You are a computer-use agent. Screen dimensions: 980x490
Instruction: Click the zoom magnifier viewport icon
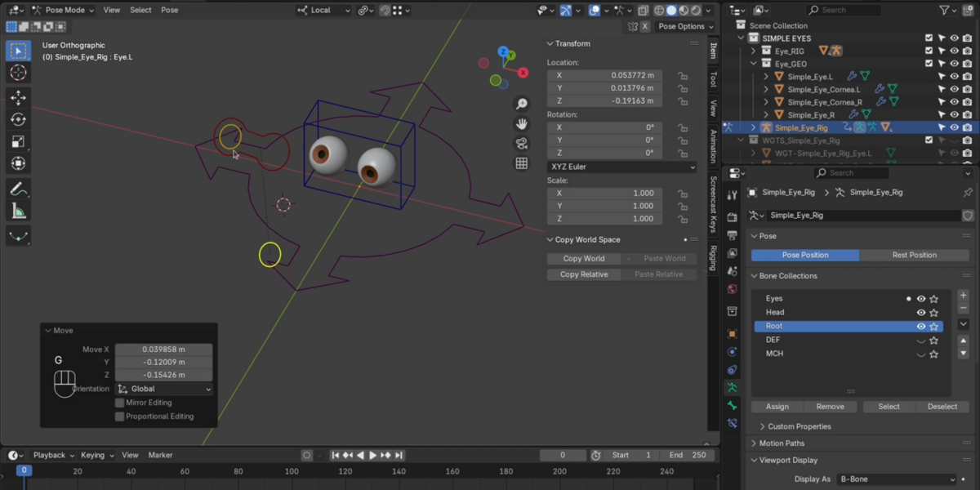522,104
